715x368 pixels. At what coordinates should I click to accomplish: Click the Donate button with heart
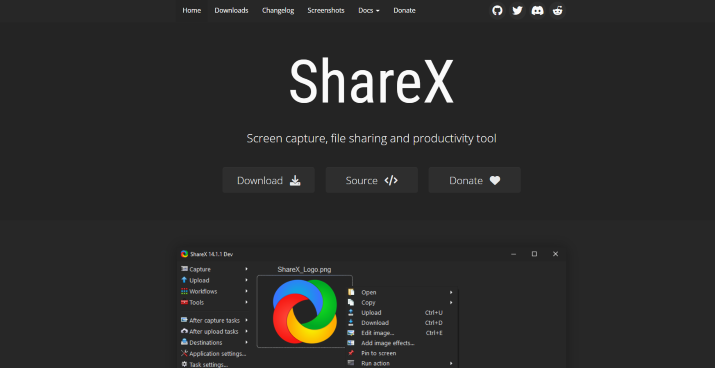475,180
